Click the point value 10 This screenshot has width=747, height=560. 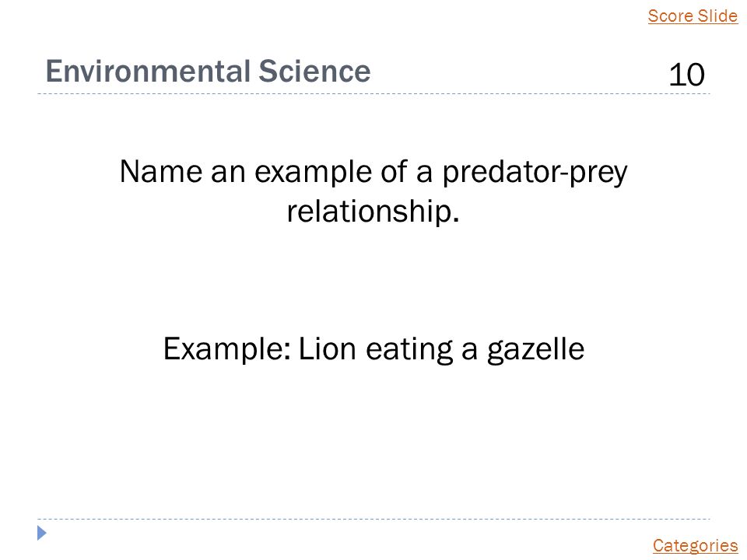click(686, 75)
